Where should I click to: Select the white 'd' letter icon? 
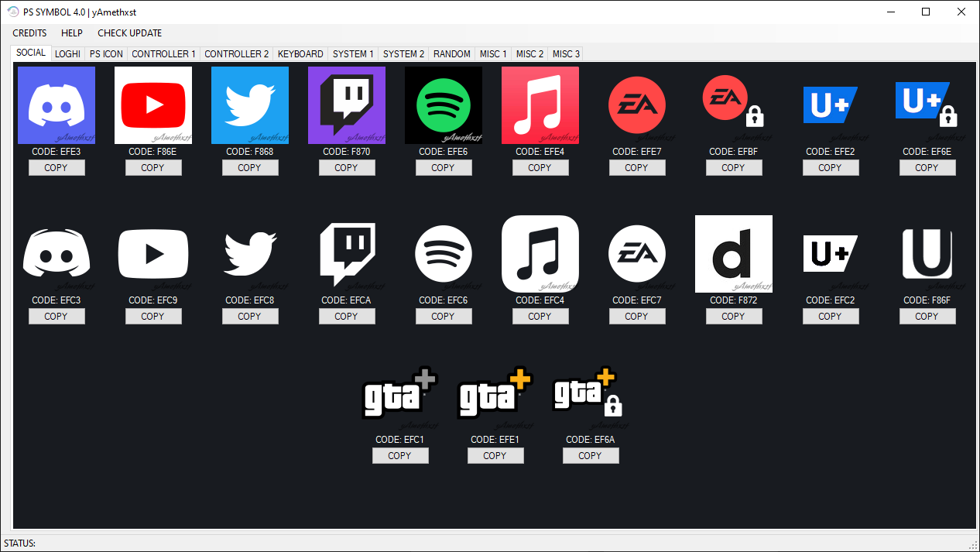click(x=734, y=254)
